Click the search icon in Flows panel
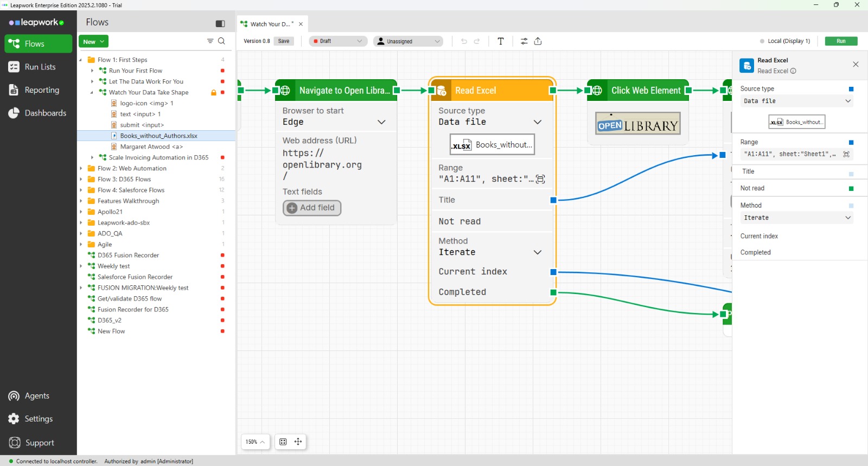This screenshot has height=466, width=868. [x=221, y=41]
